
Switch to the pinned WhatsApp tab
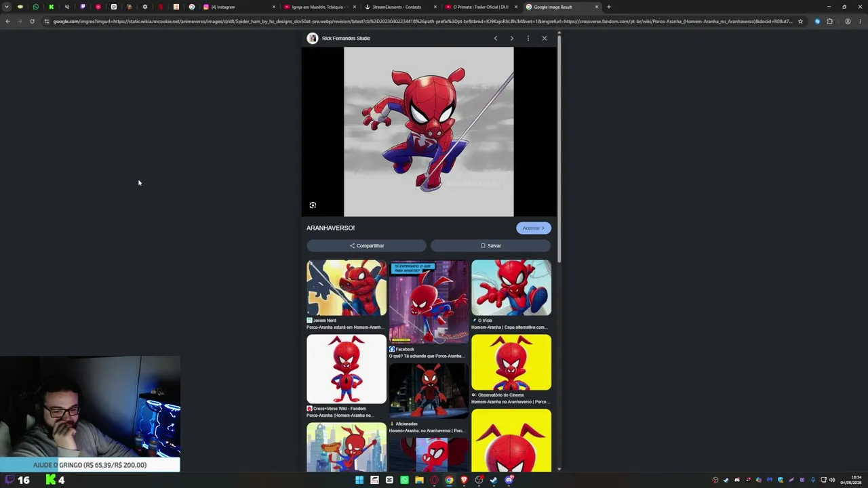pyautogui.click(x=36, y=7)
